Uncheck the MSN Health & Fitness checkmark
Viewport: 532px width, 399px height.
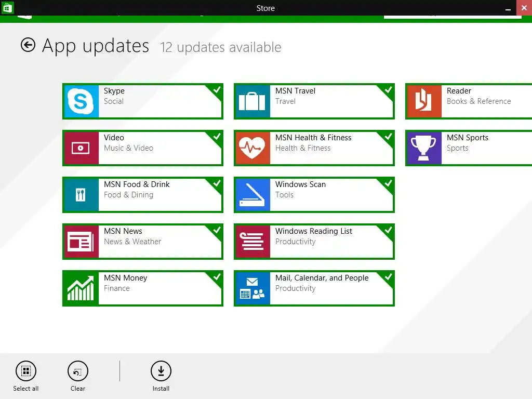click(388, 137)
